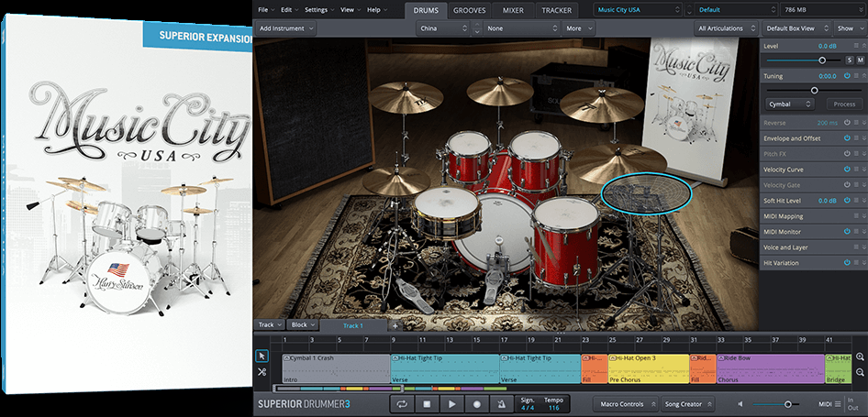Screen dimensions: 868x417
Task: Switch to the GROOVES tab
Action: [x=470, y=10]
